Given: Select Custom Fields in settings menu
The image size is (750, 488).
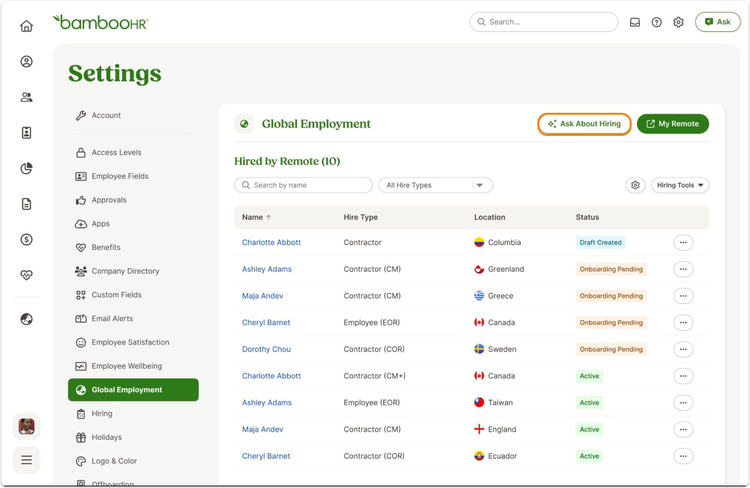Looking at the screenshot, I should [x=117, y=295].
